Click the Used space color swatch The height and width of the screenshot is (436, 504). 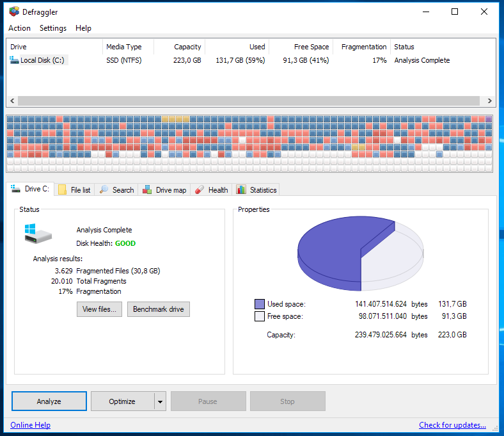260,304
